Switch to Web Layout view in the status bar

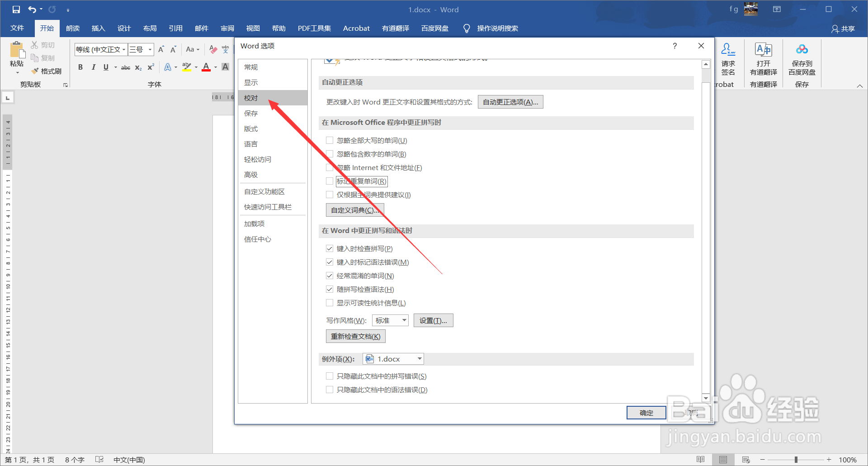pyautogui.click(x=746, y=460)
